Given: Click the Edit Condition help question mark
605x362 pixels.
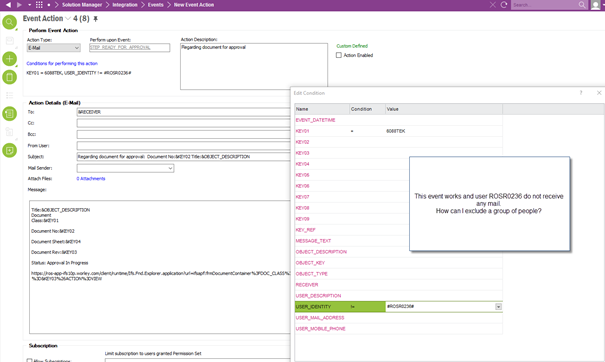Looking at the screenshot, I should coord(581,93).
